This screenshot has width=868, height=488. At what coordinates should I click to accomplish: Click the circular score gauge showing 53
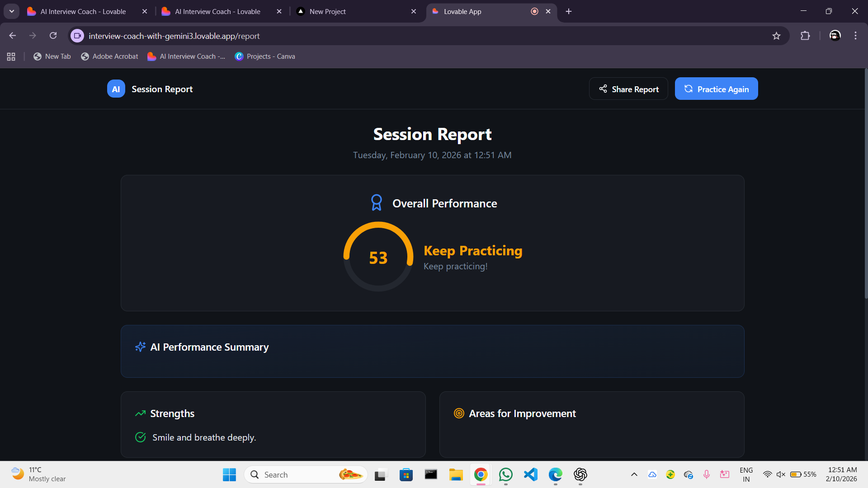point(378,257)
